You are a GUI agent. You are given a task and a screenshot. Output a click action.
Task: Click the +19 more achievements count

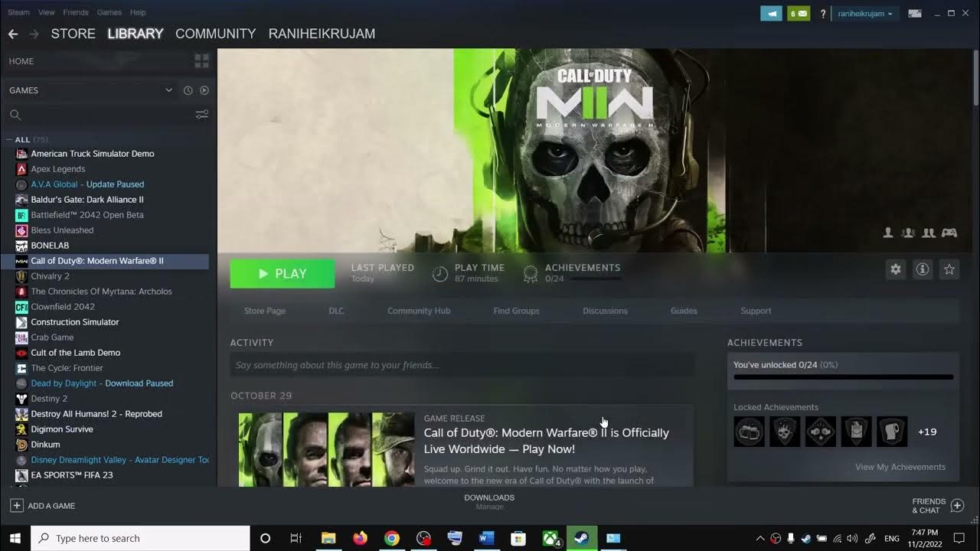(927, 432)
